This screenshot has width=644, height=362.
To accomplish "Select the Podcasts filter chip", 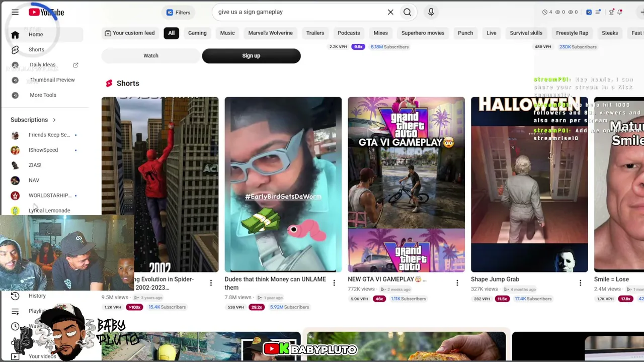I will [349, 33].
